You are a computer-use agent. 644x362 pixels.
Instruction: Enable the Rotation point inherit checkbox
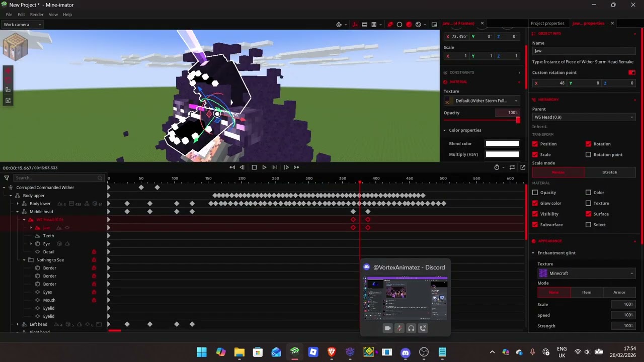coord(588,154)
